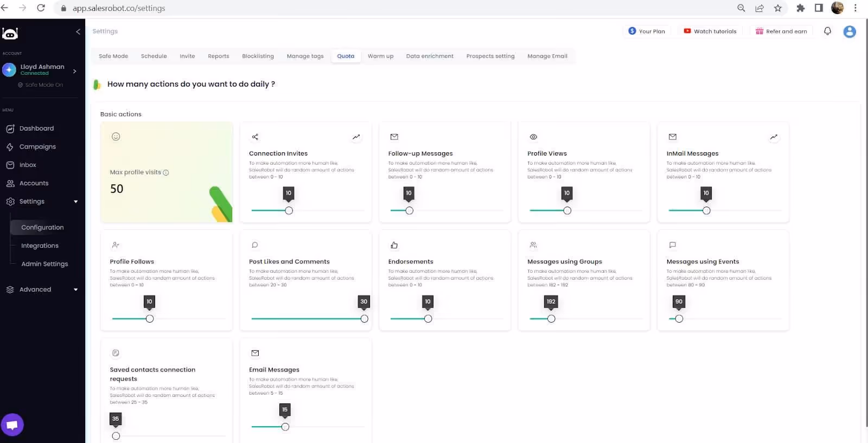The height and width of the screenshot is (443, 868).
Task: Select Integrations under Settings
Action: (x=40, y=246)
